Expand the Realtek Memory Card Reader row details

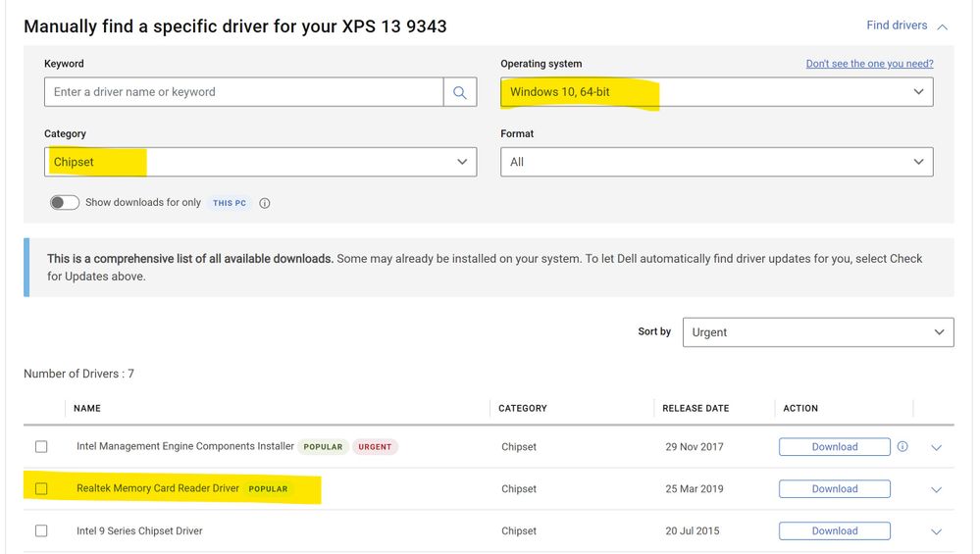click(936, 489)
